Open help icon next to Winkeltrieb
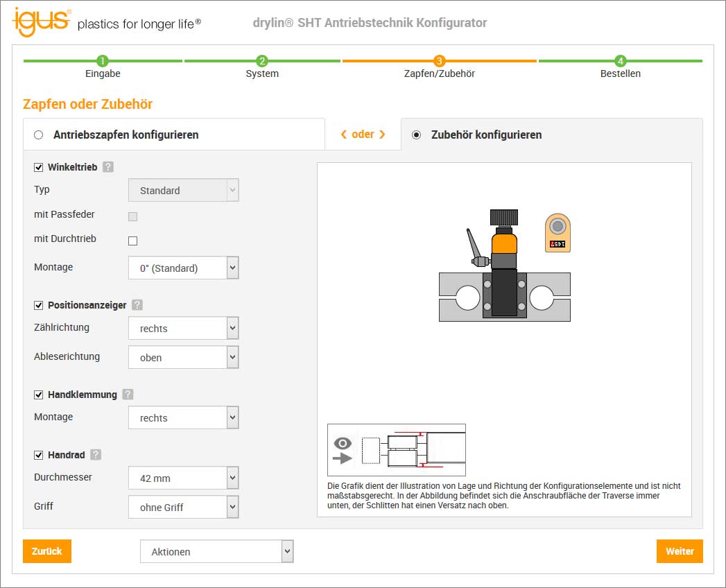The width and height of the screenshot is (726, 588). (108, 167)
